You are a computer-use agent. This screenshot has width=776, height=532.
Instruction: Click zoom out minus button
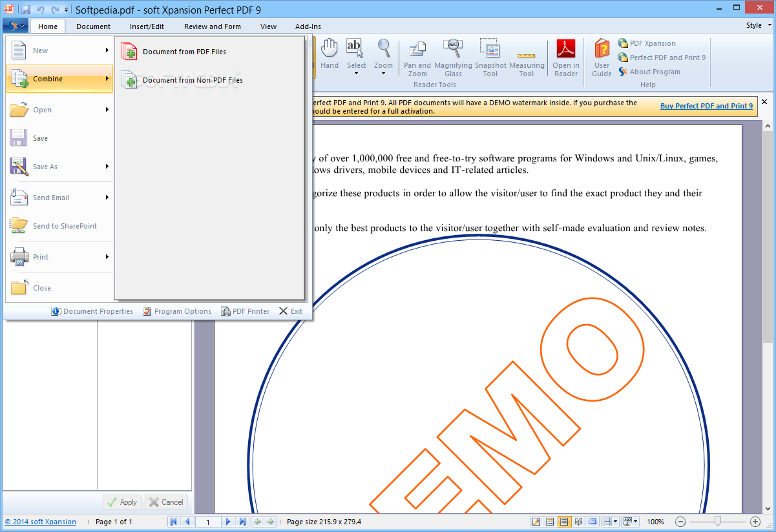tap(680, 522)
